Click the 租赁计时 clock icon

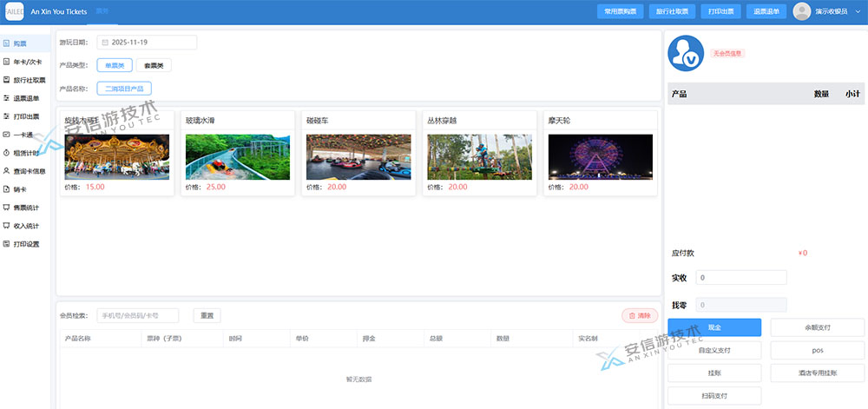point(6,153)
